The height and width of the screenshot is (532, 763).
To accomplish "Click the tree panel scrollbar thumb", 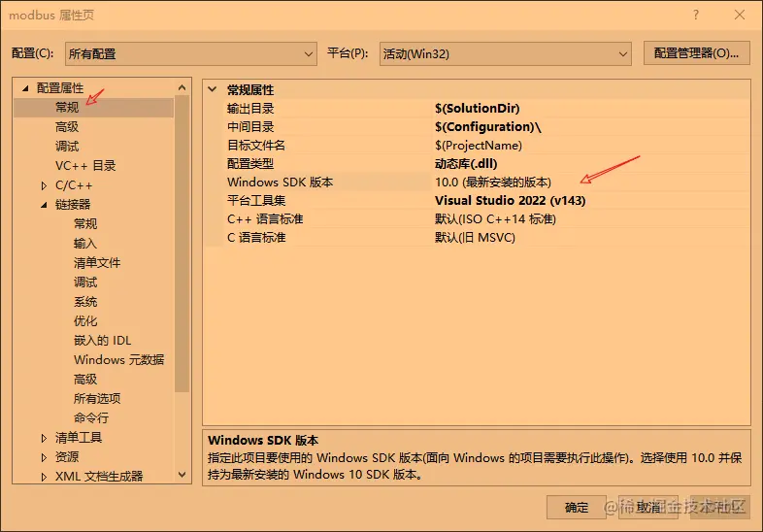I will coord(182,244).
